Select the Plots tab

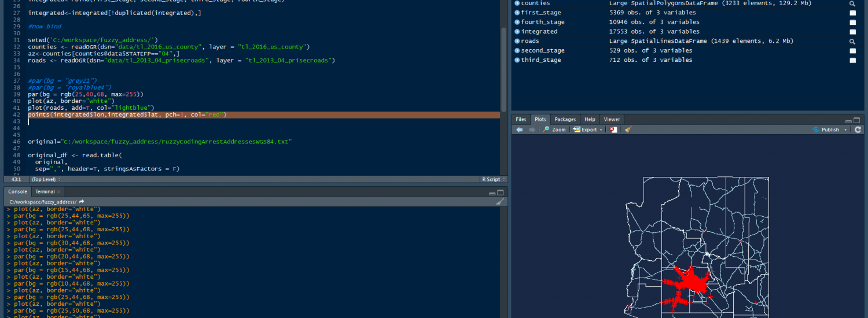coord(540,119)
